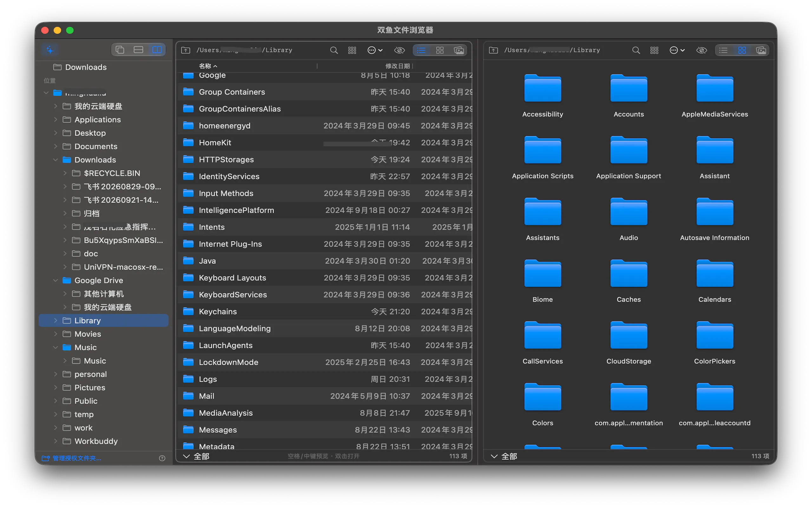Expand the Library folder in sidebar tree
This screenshot has height=508, width=812.
click(x=56, y=321)
